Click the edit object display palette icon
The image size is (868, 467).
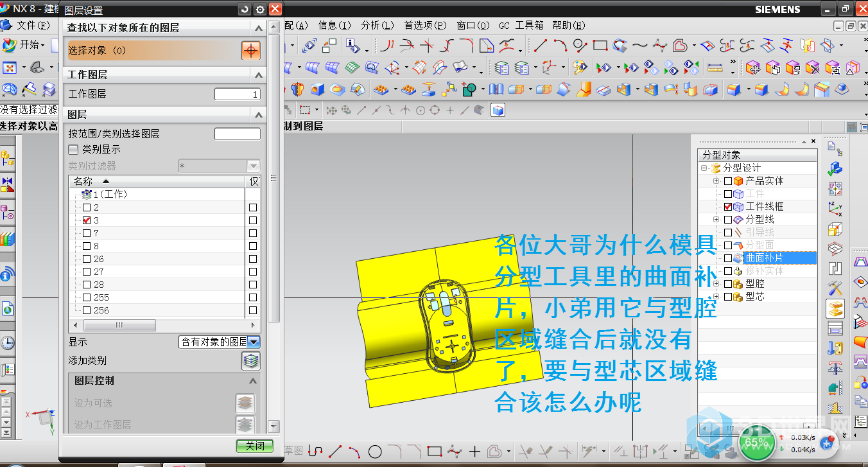pyautogui.click(x=580, y=67)
